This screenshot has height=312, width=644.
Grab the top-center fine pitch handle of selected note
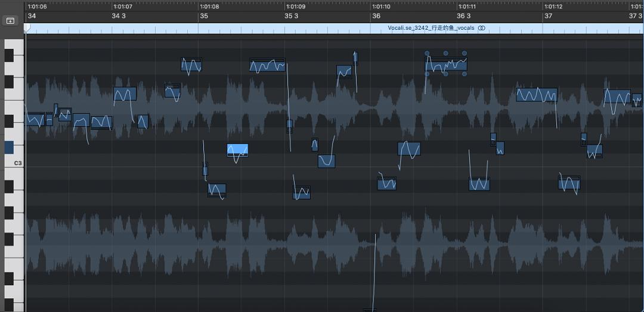pos(445,53)
